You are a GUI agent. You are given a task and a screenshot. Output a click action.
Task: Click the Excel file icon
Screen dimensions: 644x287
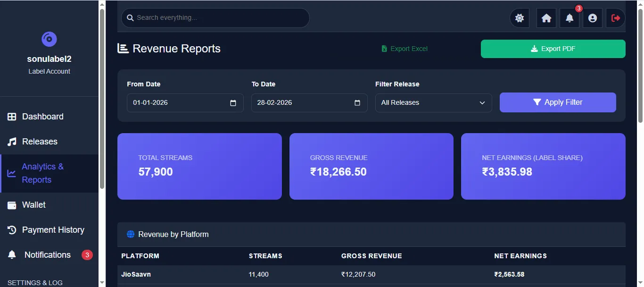click(x=384, y=49)
